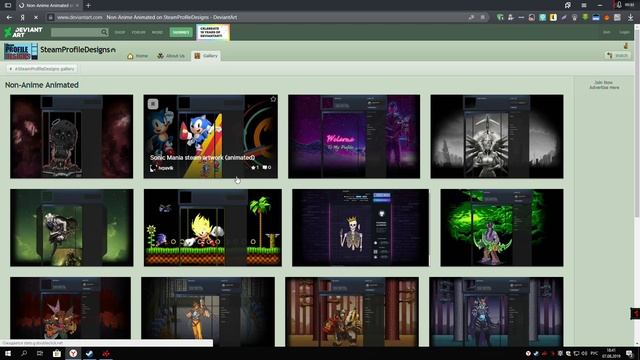
Task: Toggle selection box on Sonic Mania thumbnail
Action: click(153, 104)
